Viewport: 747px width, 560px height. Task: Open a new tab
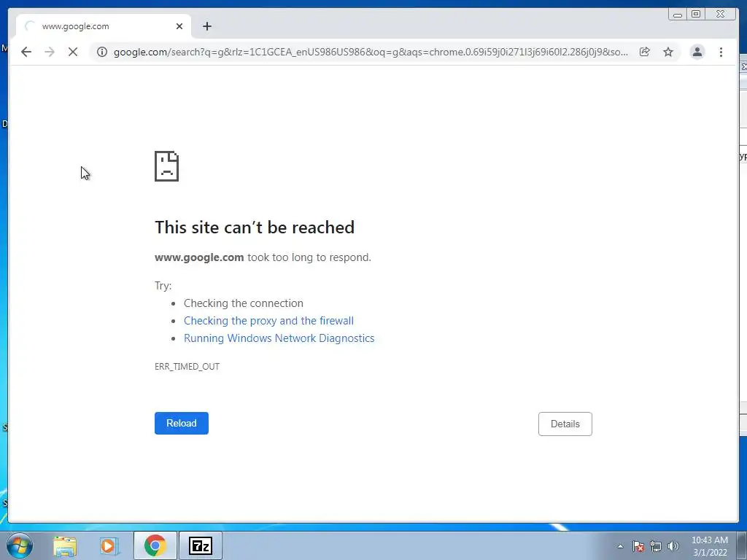[x=206, y=26]
